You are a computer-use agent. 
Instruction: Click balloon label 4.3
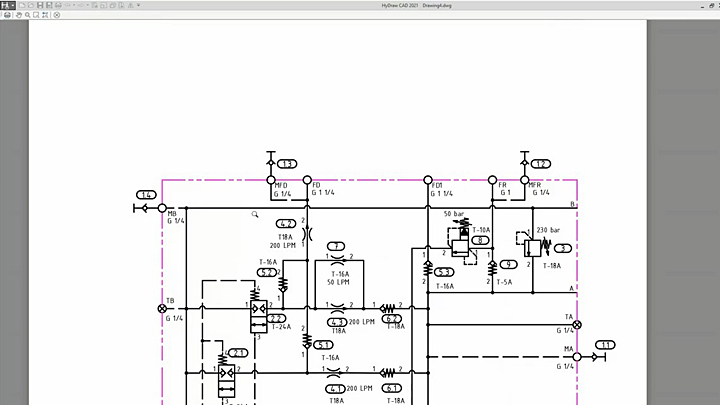coord(337,322)
